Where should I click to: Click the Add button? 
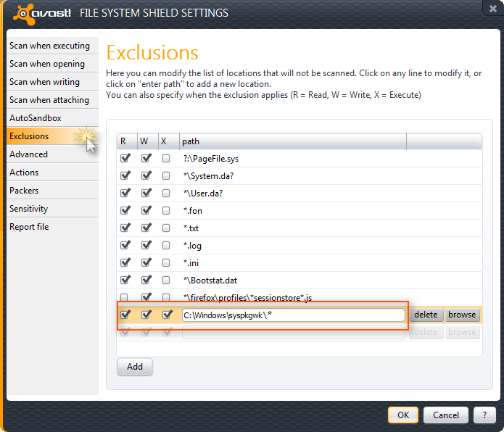[135, 367]
